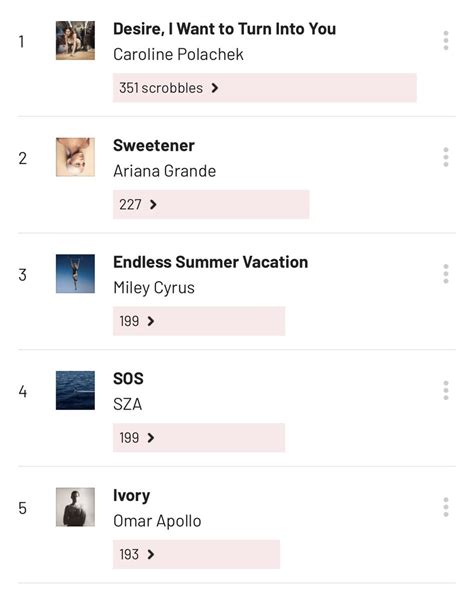Open the Desire, I Want to Turn Into You album title
The image size is (474, 601).
225,29
